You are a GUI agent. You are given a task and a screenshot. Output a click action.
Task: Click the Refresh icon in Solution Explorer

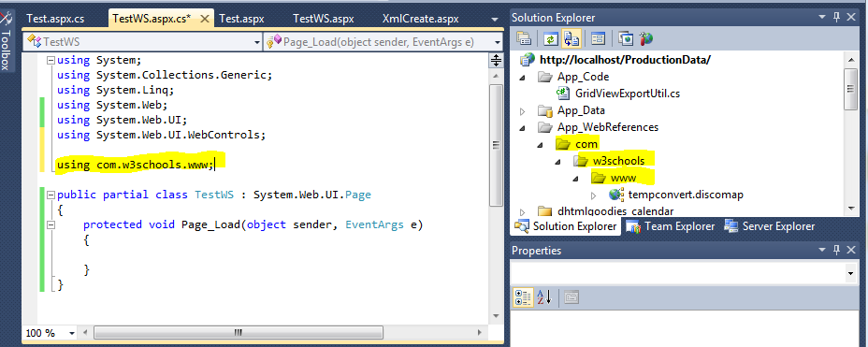(551, 38)
